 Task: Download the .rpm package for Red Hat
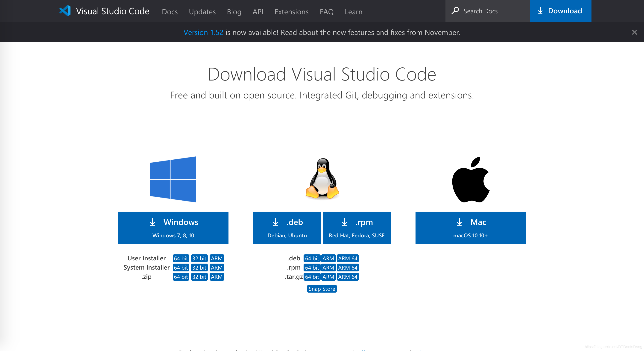click(x=357, y=228)
